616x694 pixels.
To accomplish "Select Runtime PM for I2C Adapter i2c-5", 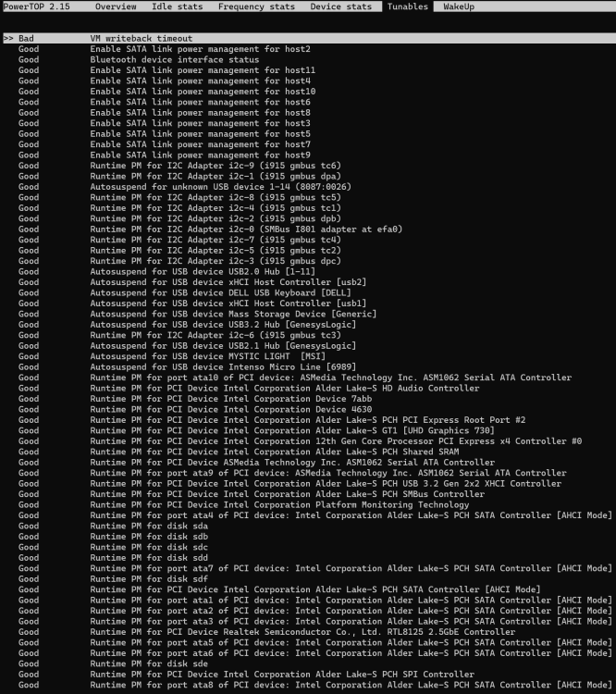I will click(x=179, y=251).
